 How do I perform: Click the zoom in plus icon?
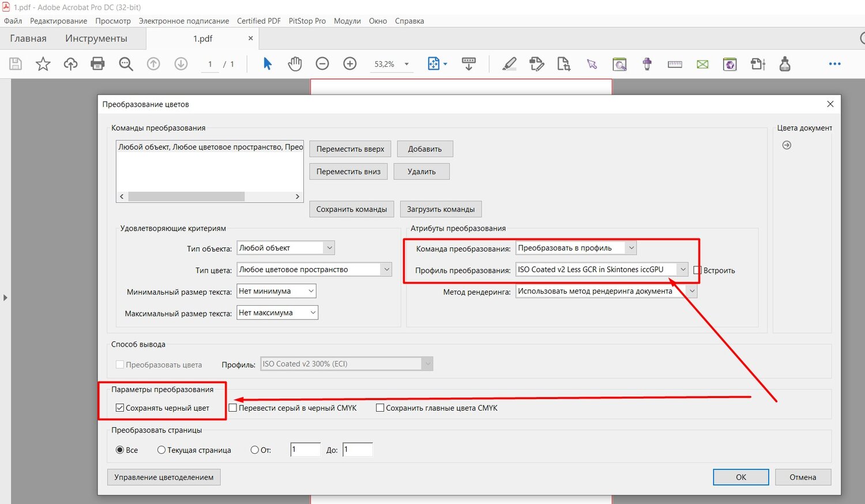(x=350, y=64)
